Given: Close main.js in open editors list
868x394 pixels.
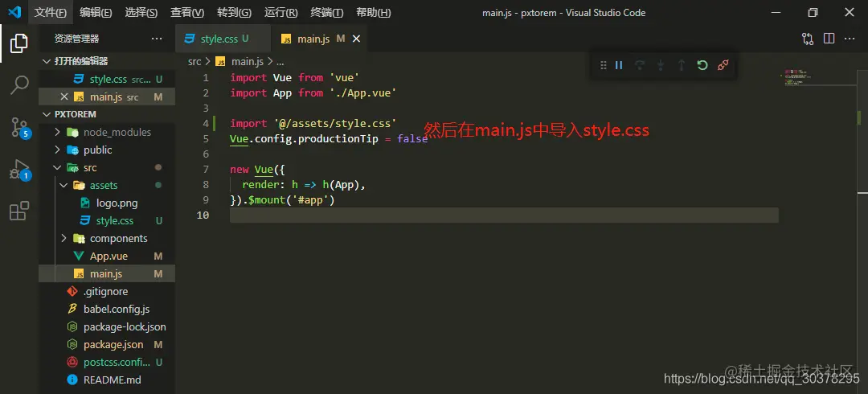Looking at the screenshot, I should point(64,97).
